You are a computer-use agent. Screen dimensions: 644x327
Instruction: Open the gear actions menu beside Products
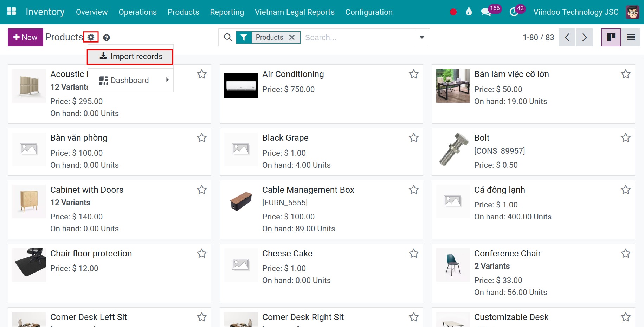pos(91,37)
